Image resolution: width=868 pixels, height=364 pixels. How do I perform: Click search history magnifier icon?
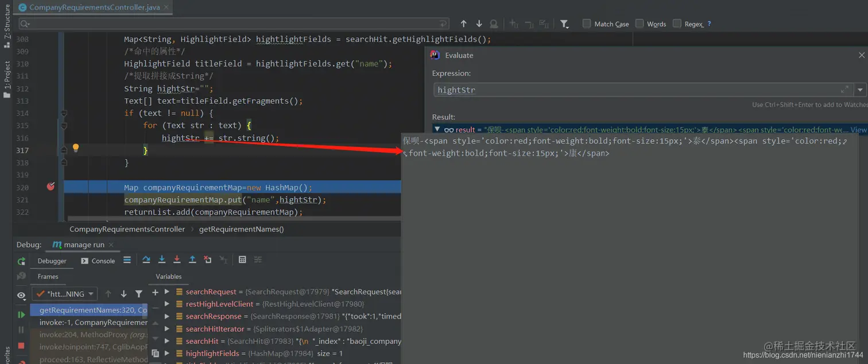tap(25, 24)
